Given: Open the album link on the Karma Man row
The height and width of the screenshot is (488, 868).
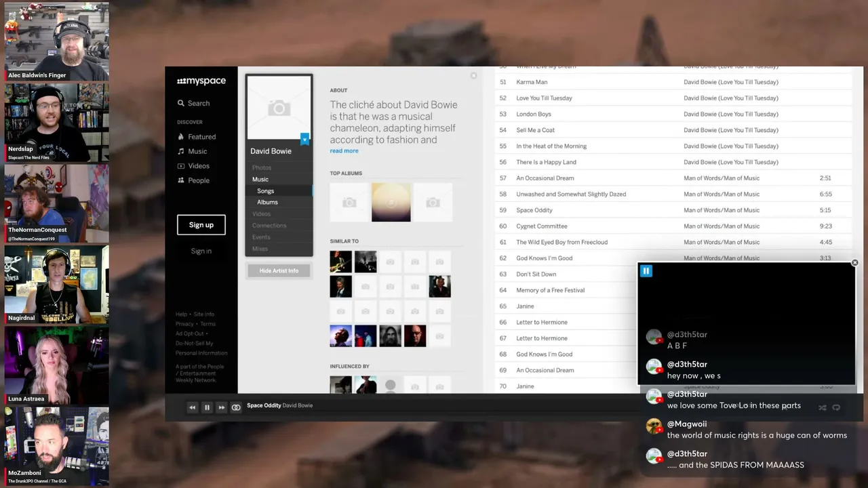Looking at the screenshot, I should 731,82.
